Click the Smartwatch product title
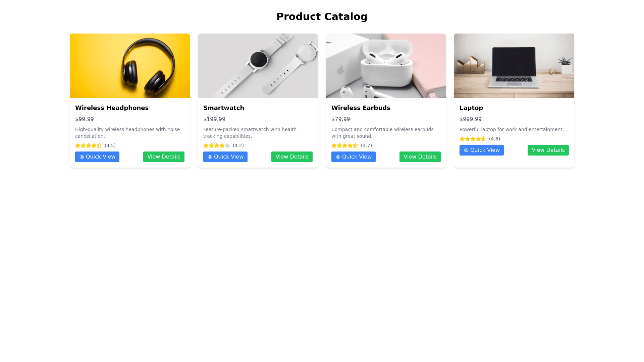The image size is (644, 362). (224, 108)
